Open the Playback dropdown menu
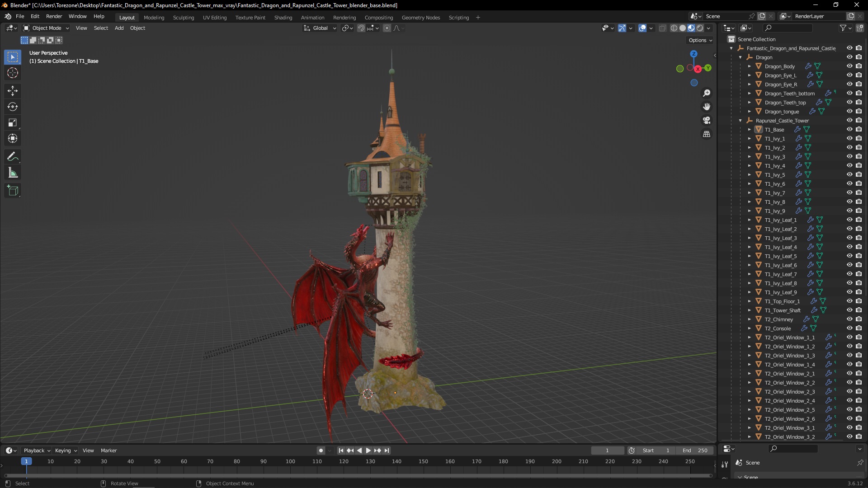 [37, 450]
